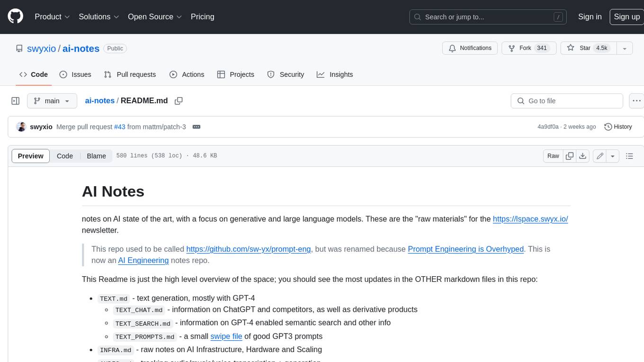Open the swyxio avatar image
Image resolution: width=644 pixels, height=362 pixels.
point(21,127)
